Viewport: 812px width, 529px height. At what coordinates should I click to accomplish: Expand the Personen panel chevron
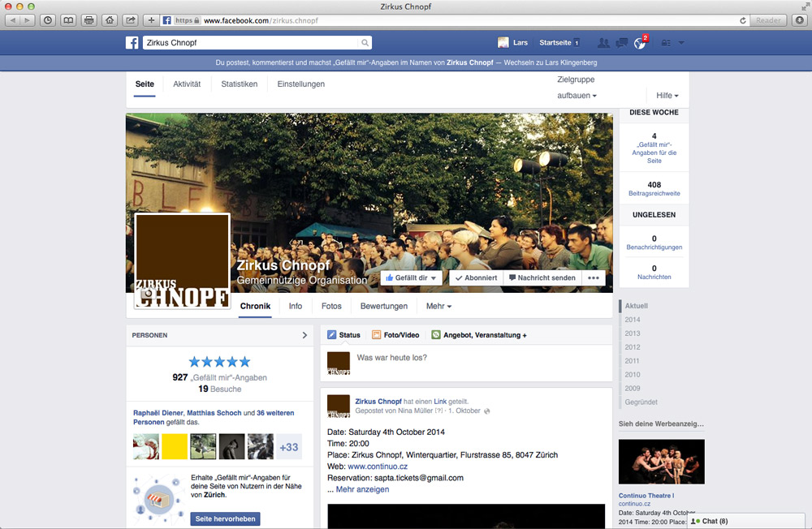point(304,334)
